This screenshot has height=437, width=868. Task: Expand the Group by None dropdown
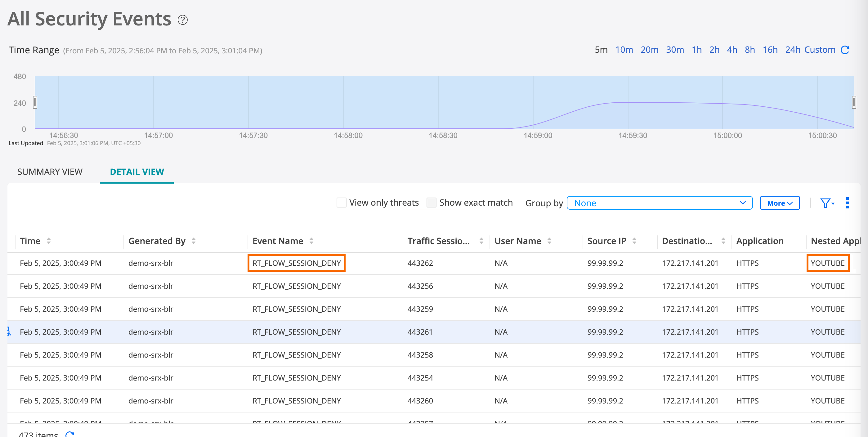coord(660,203)
